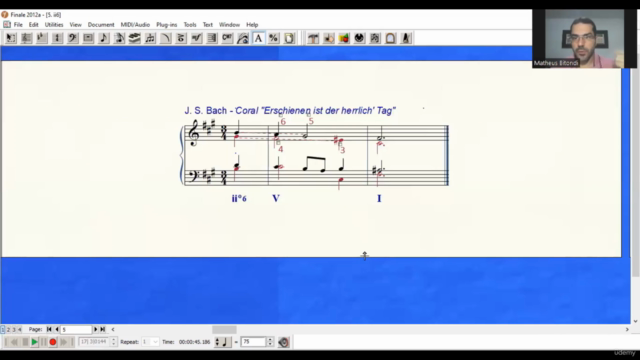Select the Articulation tool
Screen dimensions: 640x360
[x=181, y=38]
